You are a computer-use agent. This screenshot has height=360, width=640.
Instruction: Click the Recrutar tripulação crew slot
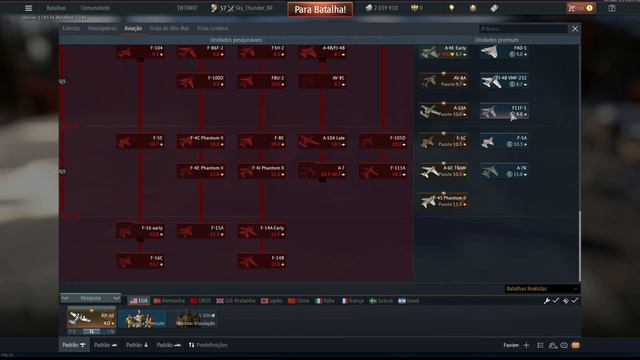(192, 319)
